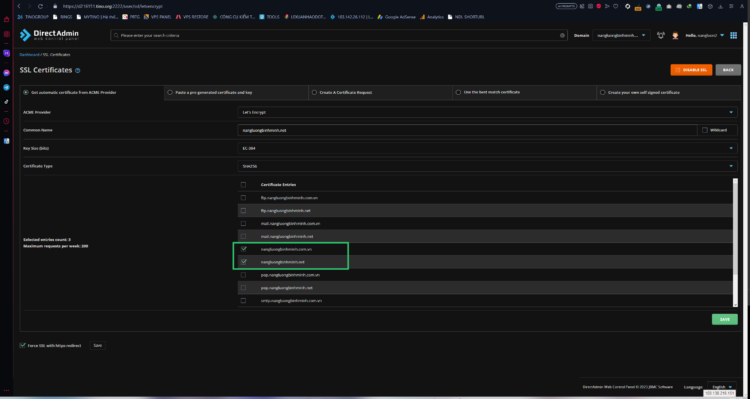This screenshot has width=750, height=399.
Task: Open the Google Translate sidebar icon
Action: [x=7, y=141]
